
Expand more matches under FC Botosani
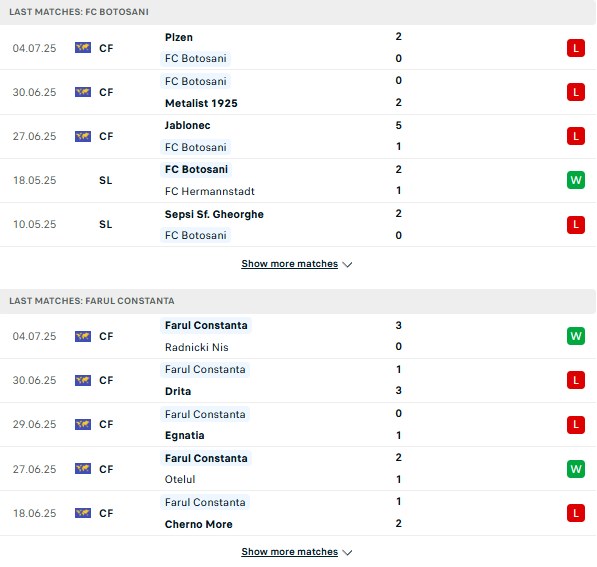click(289, 264)
